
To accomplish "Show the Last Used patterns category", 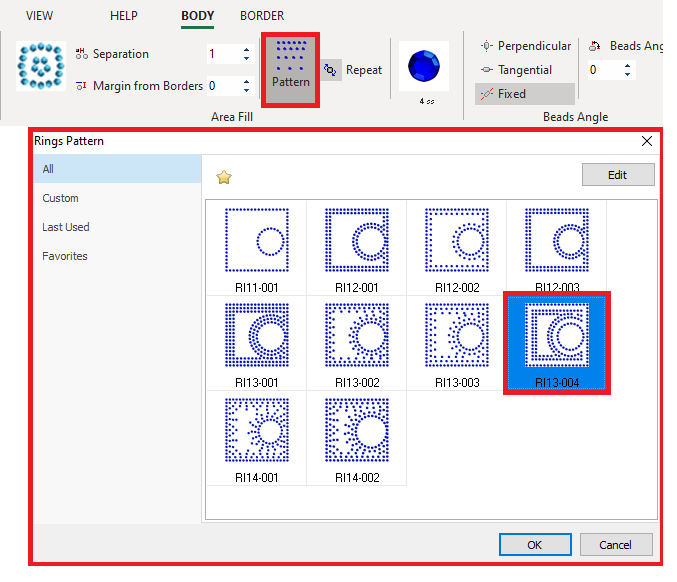I will [66, 227].
